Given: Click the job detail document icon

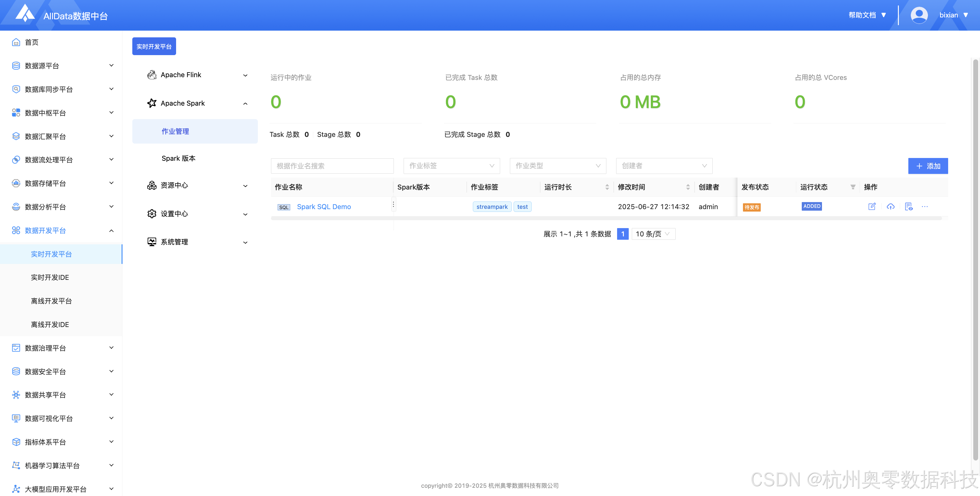Looking at the screenshot, I should click(x=908, y=207).
